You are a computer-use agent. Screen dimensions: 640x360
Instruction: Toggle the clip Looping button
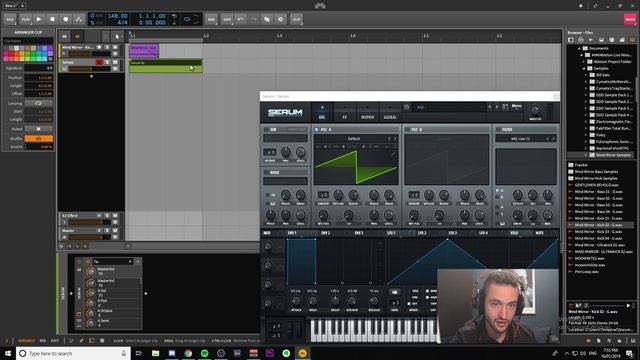click(38, 103)
